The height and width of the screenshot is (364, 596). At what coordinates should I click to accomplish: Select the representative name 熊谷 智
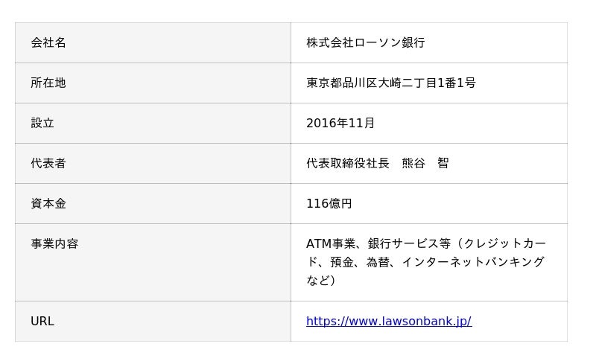tap(425, 164)
